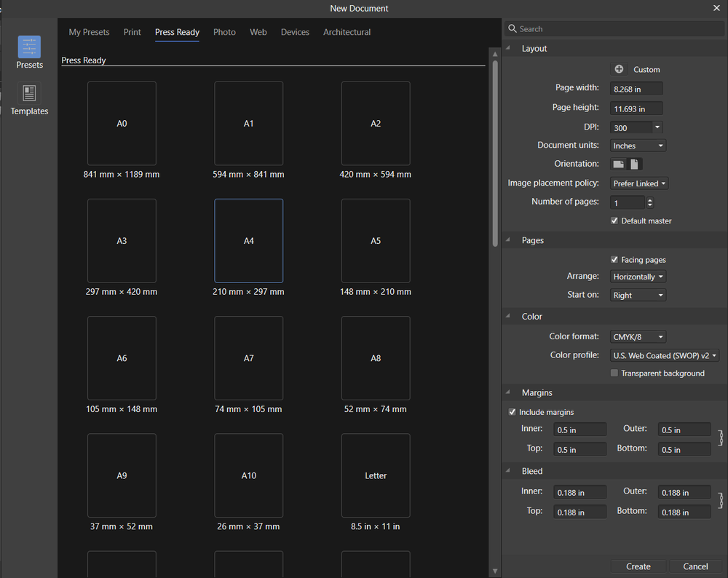Switch to the Web tab
The width and height of the screenshot is (728, 578).
point(258,32)
